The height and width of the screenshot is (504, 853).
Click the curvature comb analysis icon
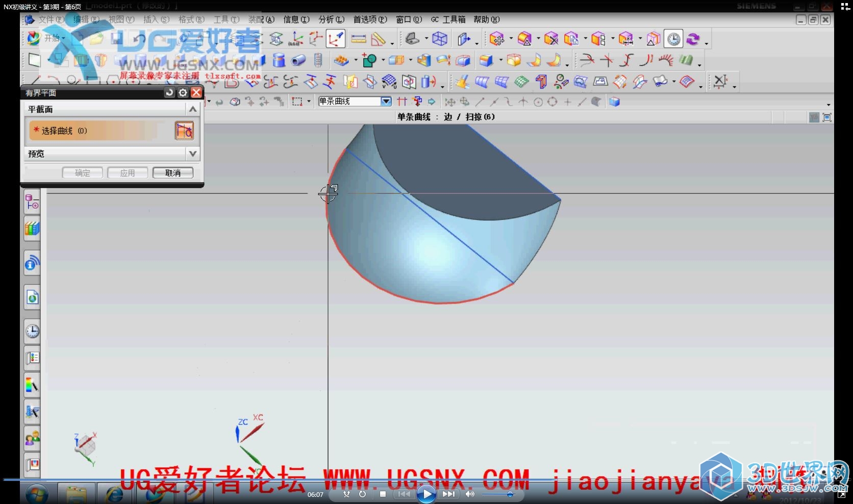(666, 60)
